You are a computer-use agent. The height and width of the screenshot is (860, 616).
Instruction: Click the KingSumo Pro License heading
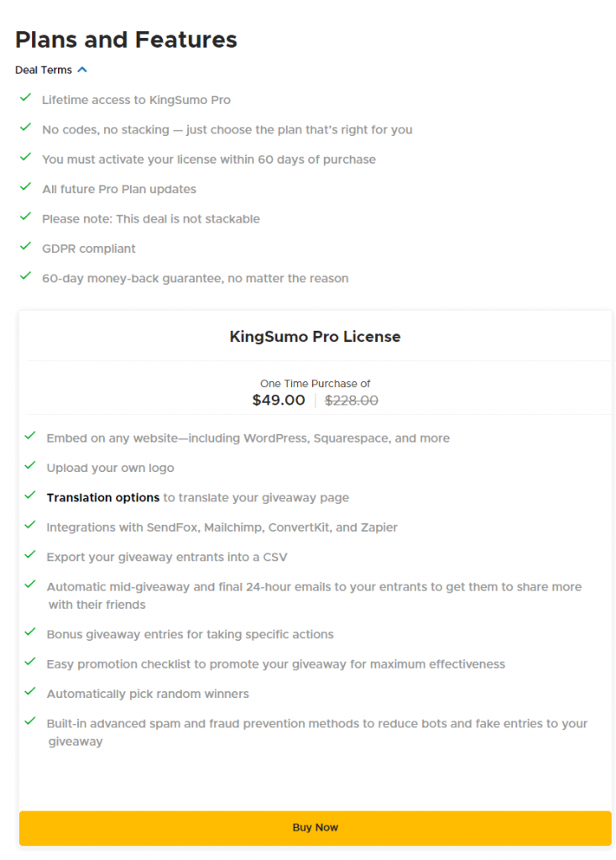(x=315, y=337)
